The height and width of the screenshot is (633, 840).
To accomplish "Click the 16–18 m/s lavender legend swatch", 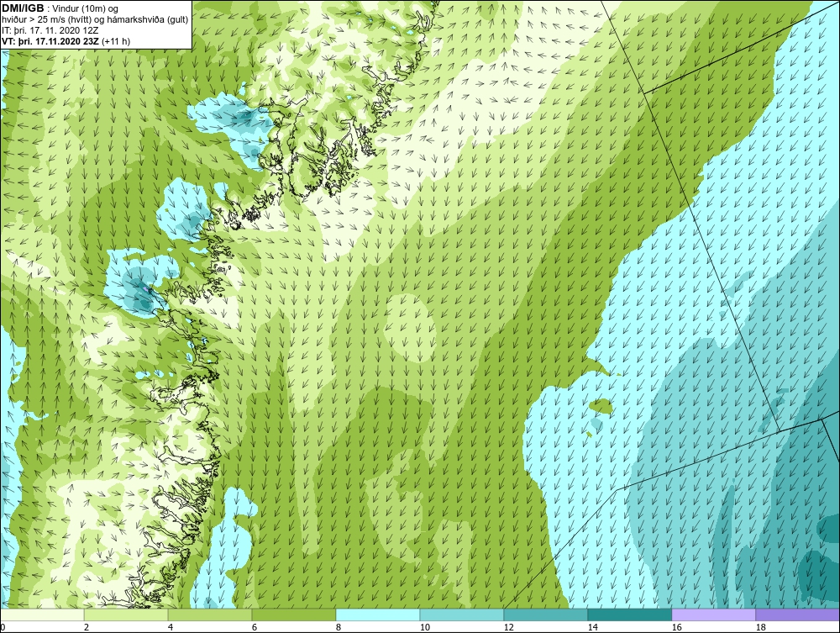I will point(713,615).
